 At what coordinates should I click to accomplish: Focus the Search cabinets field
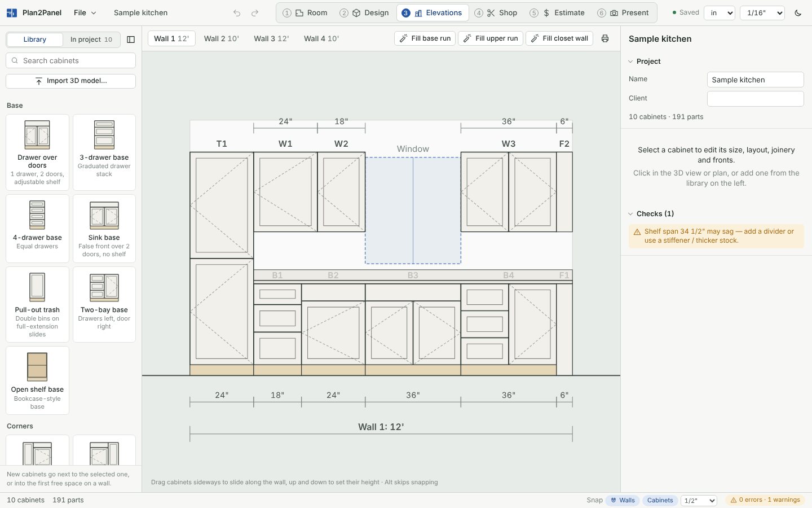[70, 60]
